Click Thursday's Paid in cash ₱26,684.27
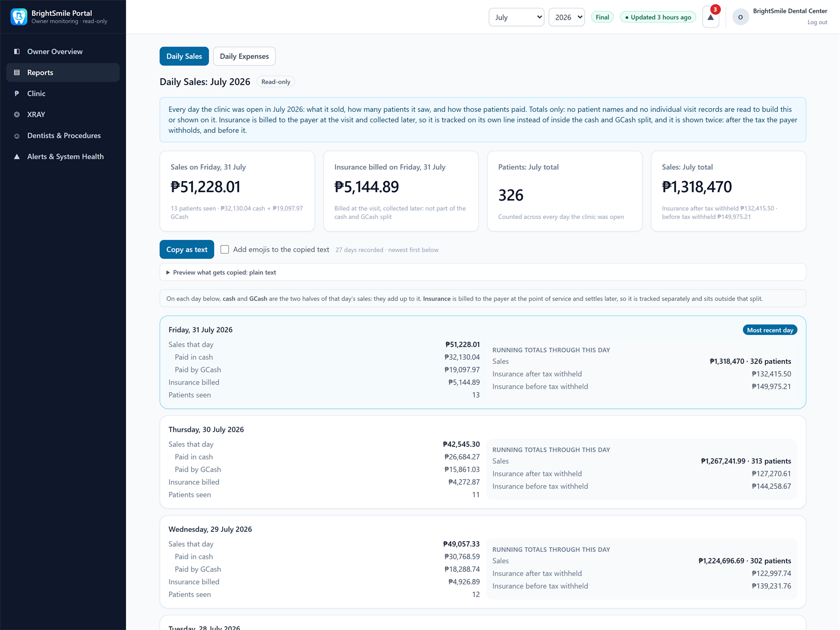The height and width of the screenshot is (630, 840). [x=462, y=457]
